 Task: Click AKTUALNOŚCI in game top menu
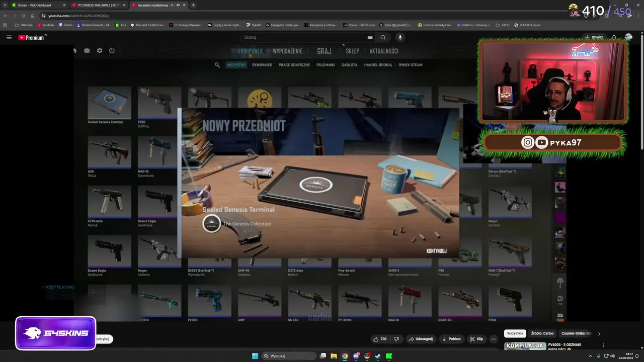(x=384, y=51)
